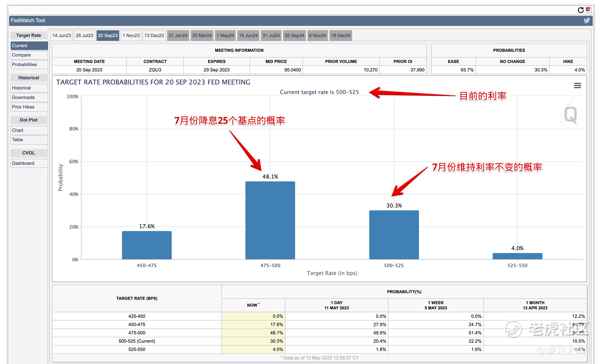This screenshot has height=364, width=601.
Task: Open the Dot Plot Chart item
Action: coord(29,130)
